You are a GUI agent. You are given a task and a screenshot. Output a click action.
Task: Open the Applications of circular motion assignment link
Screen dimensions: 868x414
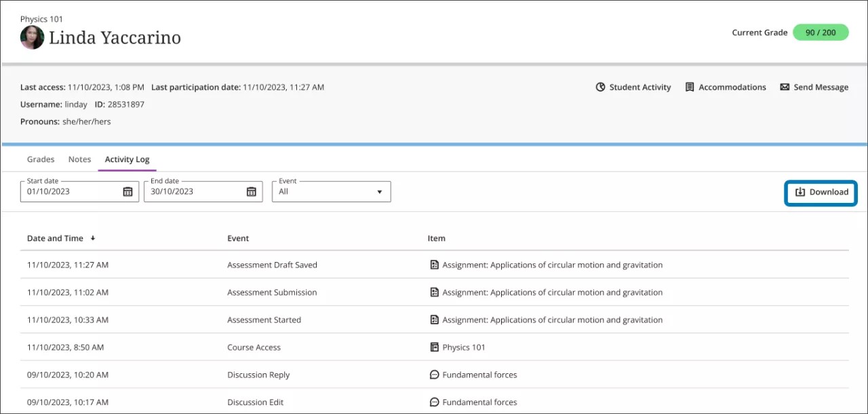pyautogui.click(x=553, y=265)
